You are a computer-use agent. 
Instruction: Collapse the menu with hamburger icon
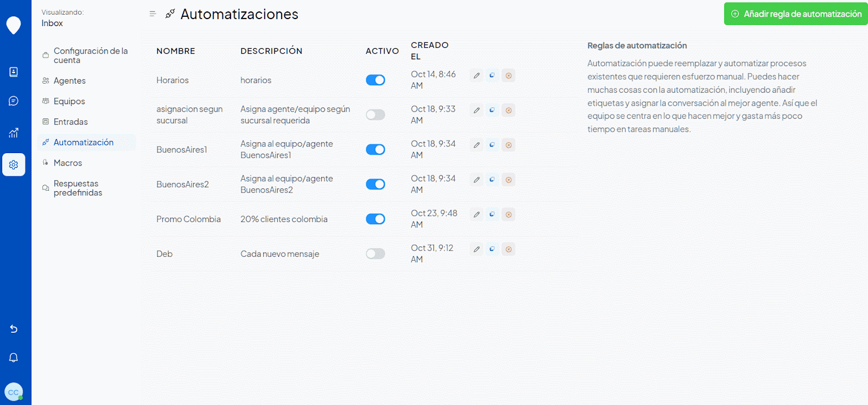tap(152, 14)
